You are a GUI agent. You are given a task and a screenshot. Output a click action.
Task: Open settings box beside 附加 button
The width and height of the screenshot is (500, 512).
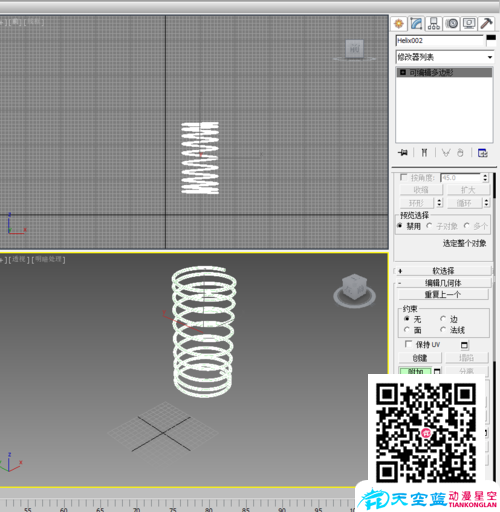tap(437, 371)
